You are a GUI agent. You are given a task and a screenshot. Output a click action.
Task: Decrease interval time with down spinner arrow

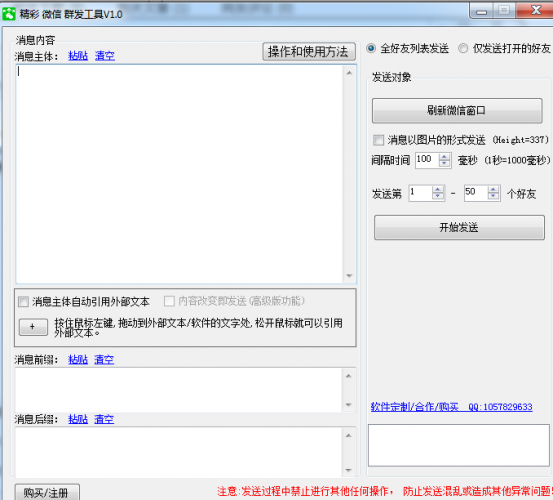coord(444,164)
